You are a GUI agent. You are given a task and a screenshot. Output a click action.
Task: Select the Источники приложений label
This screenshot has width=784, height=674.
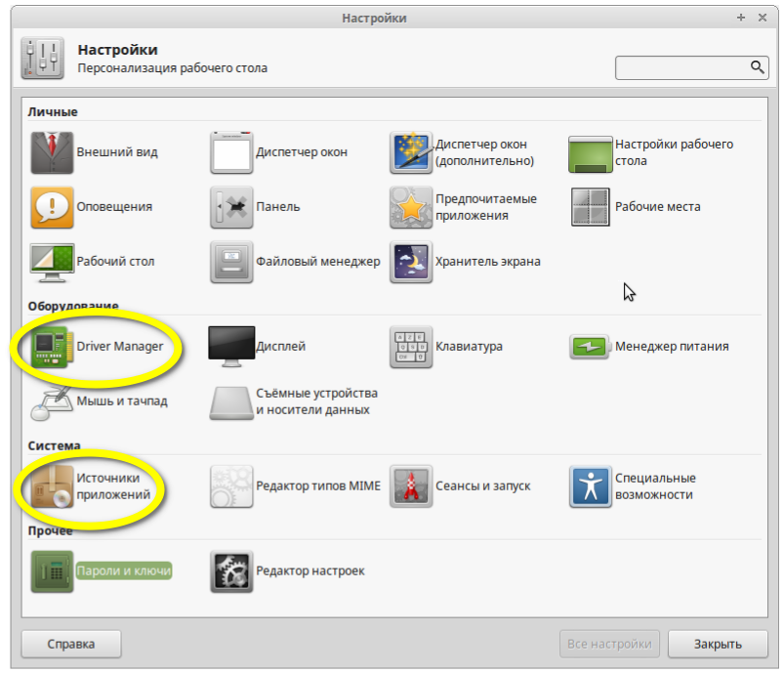pos(113,486)
